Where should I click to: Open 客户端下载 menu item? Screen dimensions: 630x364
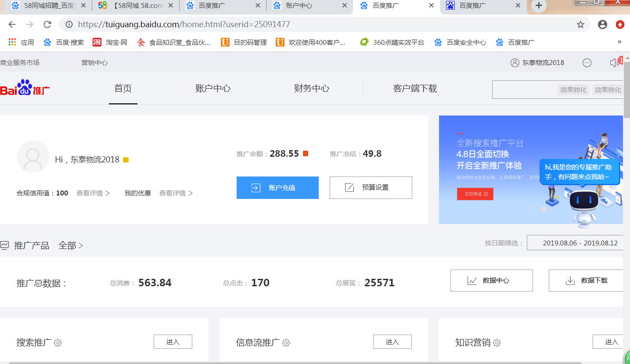[x=415, y=88]
